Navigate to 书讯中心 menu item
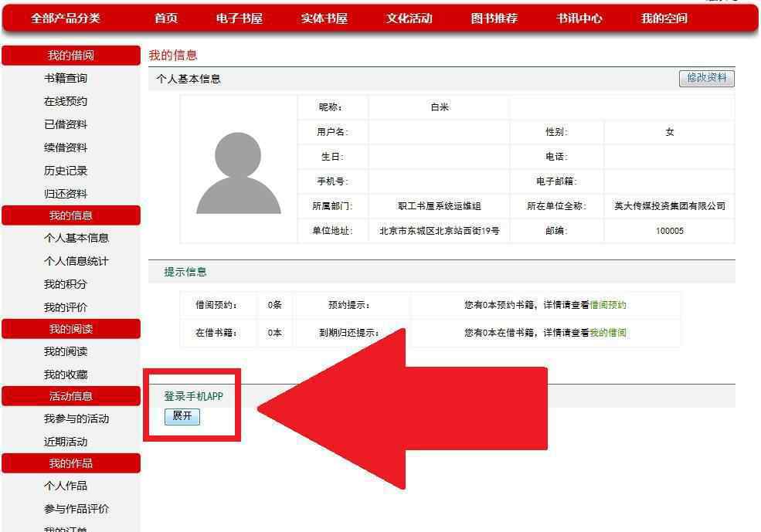Screen dimensions: 761x532 pyautogui.click(x=579, y=19)
